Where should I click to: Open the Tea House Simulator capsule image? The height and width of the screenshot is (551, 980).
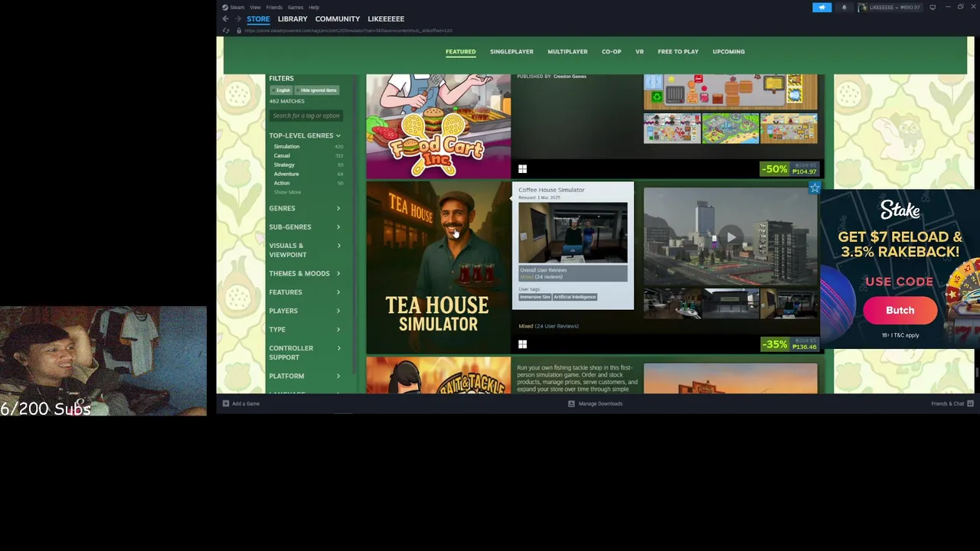pos(438,267)
